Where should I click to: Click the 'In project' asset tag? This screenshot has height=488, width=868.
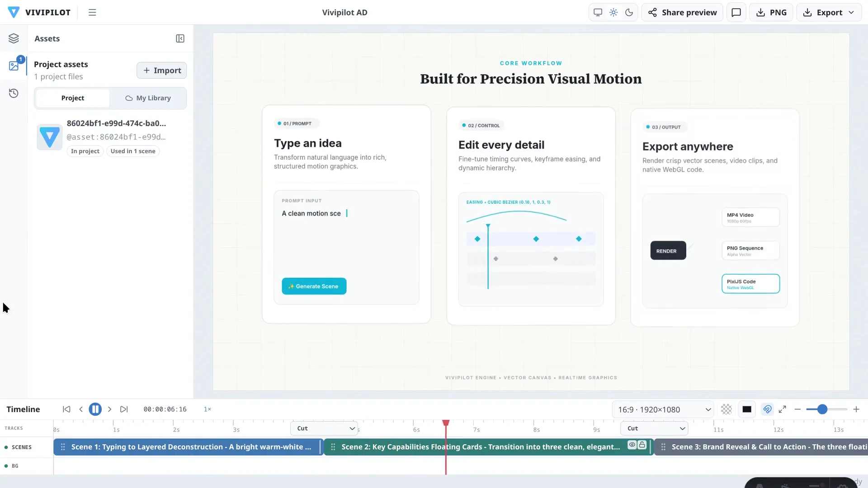85,151
